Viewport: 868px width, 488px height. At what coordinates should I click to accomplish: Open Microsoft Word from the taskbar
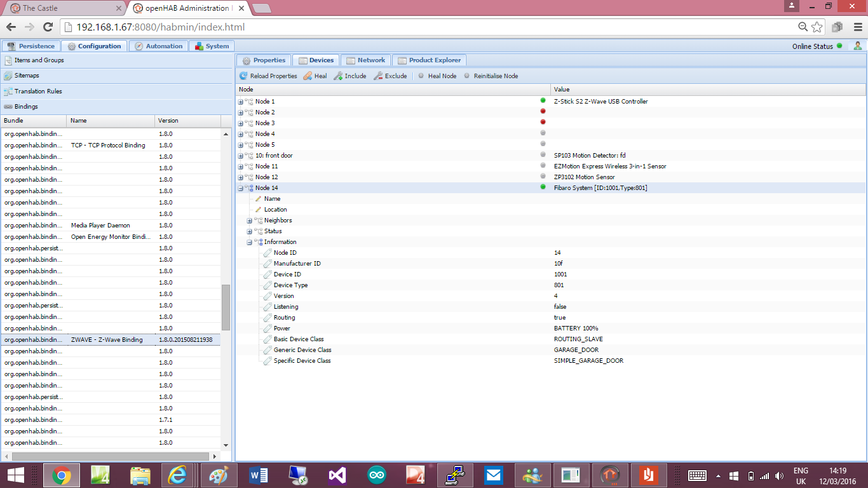pos(259,475)
